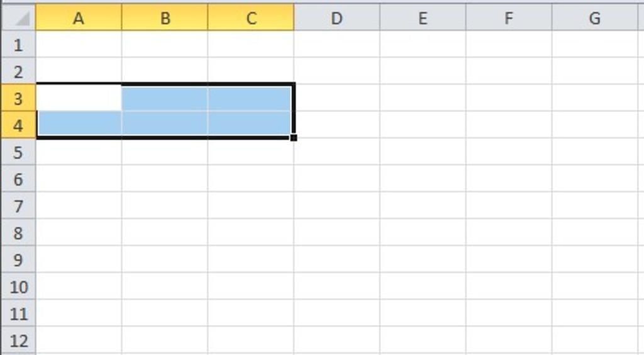Select entire column D

tap(336, 18)
